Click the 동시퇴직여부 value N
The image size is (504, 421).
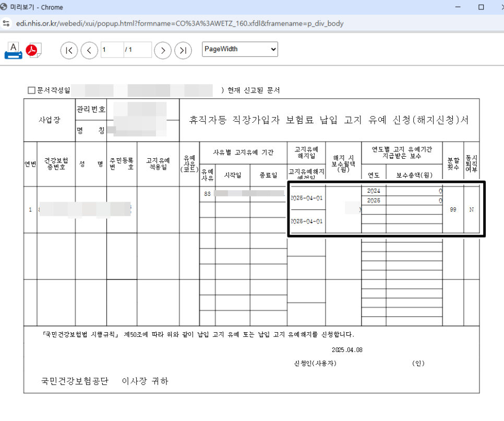pos(472,209)
